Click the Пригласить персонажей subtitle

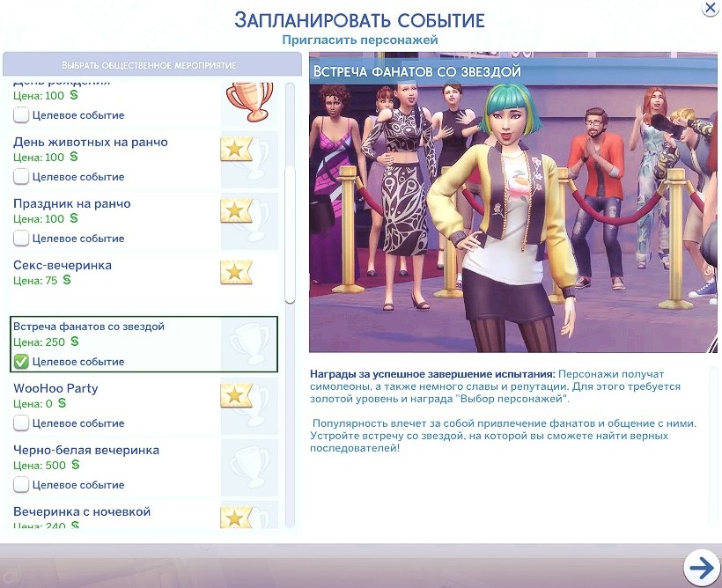[x=359, y=40]
